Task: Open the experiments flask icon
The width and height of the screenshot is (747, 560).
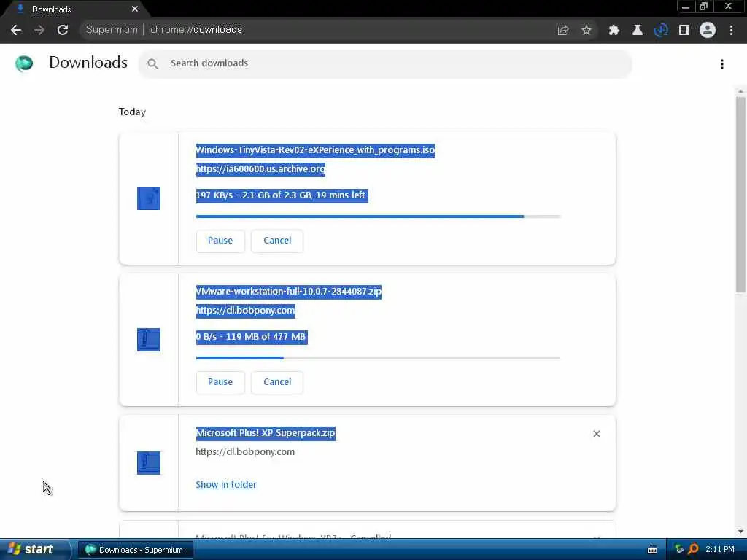Action: 638,30
